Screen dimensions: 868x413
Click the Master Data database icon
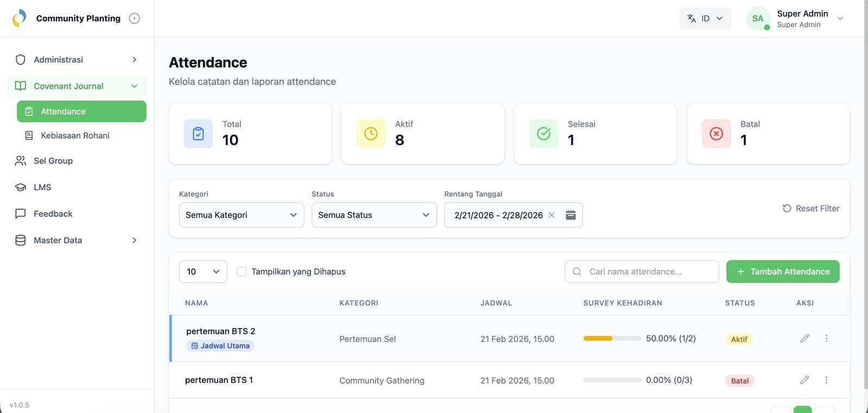[21, 240]
